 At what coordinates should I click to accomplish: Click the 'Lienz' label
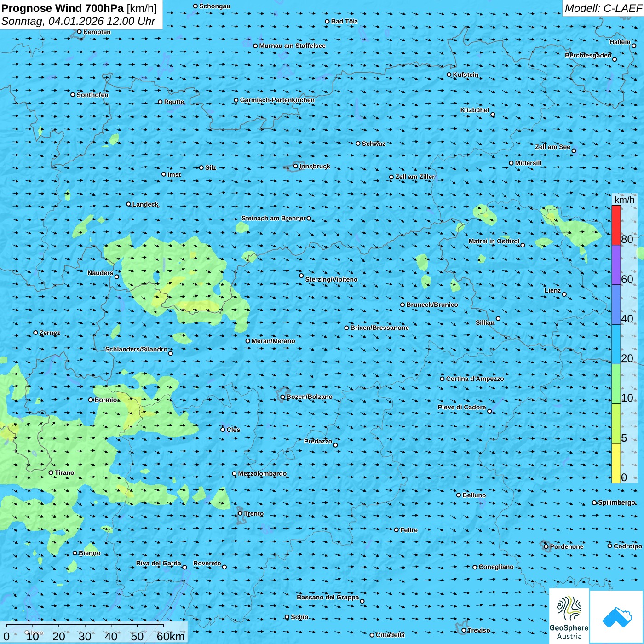point(552,290)
